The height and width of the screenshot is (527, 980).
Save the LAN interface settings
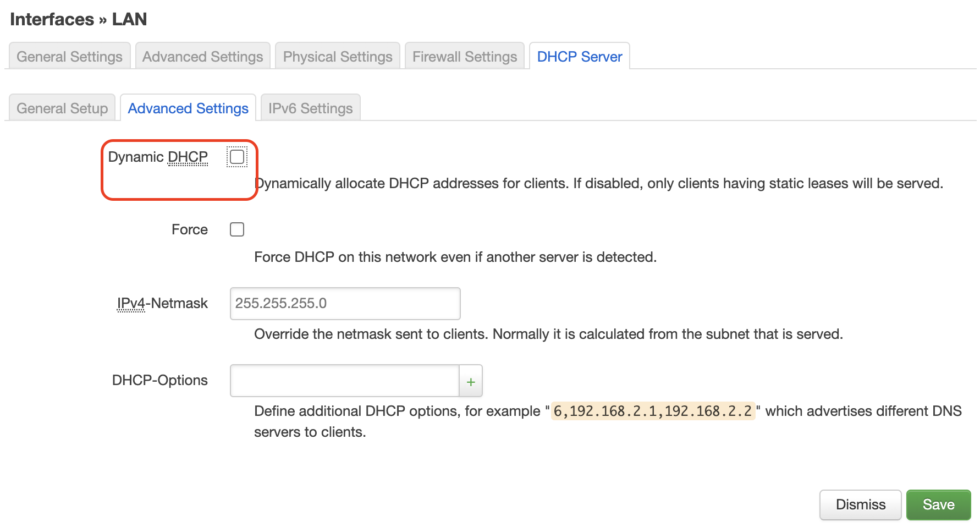point(938,504)
